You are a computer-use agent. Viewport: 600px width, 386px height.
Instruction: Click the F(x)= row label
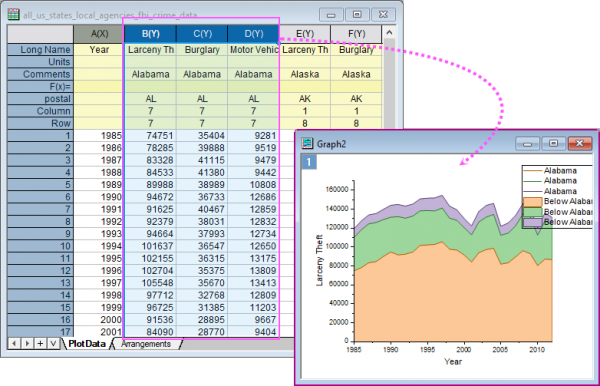pos(41,86)
